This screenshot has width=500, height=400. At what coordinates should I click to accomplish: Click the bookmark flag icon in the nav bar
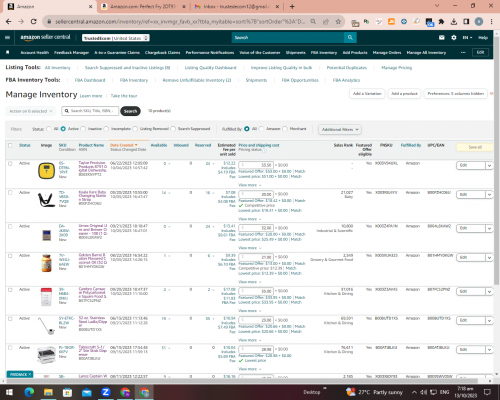pos(8,52)
